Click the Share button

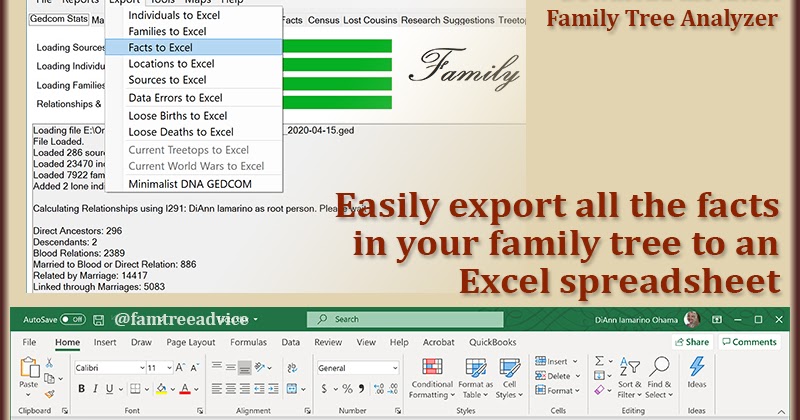692,342
